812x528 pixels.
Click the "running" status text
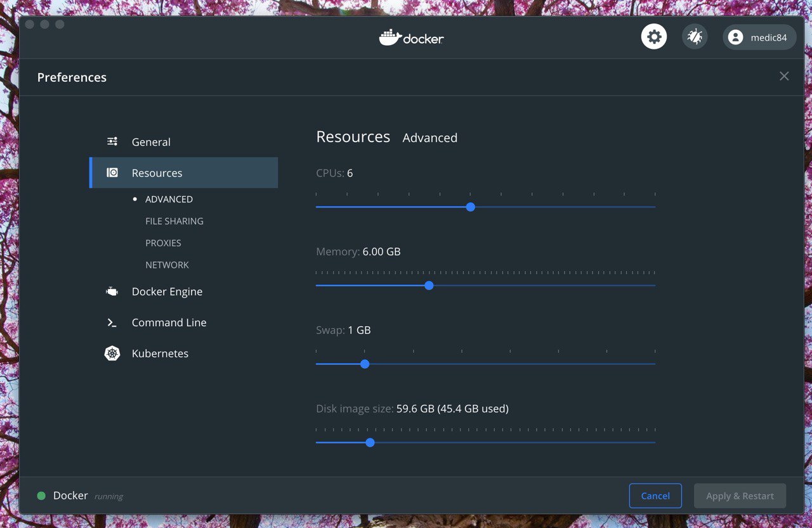(108, 496)
